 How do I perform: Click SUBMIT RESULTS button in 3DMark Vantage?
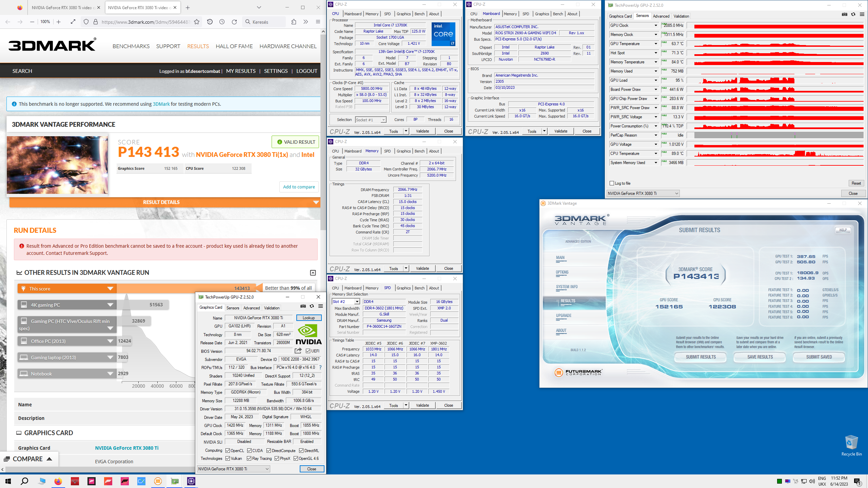pos(701,357)
